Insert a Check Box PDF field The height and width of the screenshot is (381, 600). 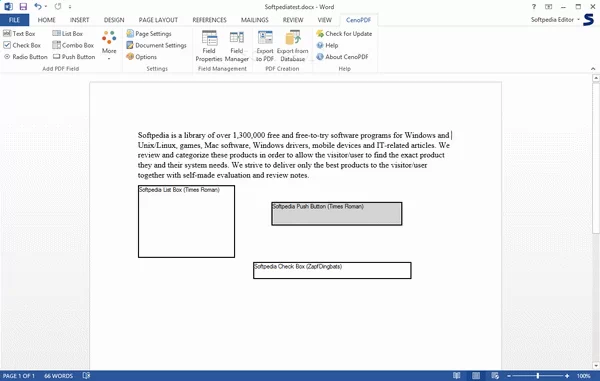[22, 45]
